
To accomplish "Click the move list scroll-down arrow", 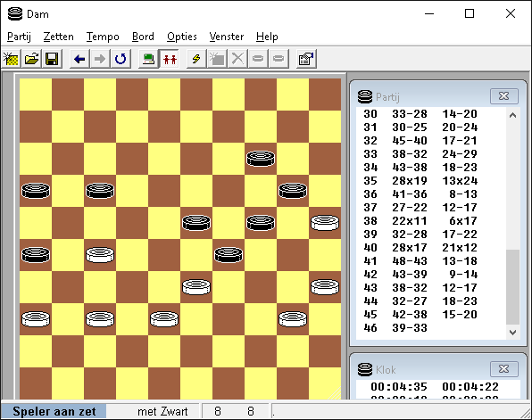I will coord(512,333).
